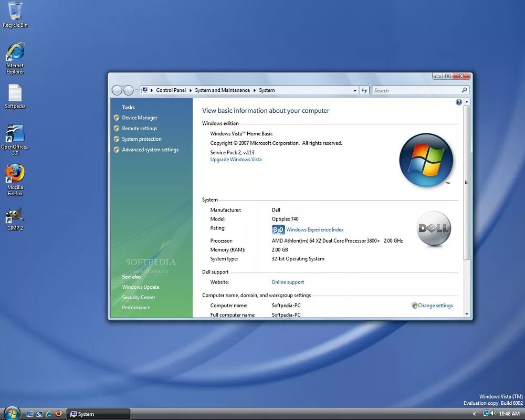Launch Firefox from Quick Launch
The width and height of the screenshot is (525, 420).
[58, 414]
